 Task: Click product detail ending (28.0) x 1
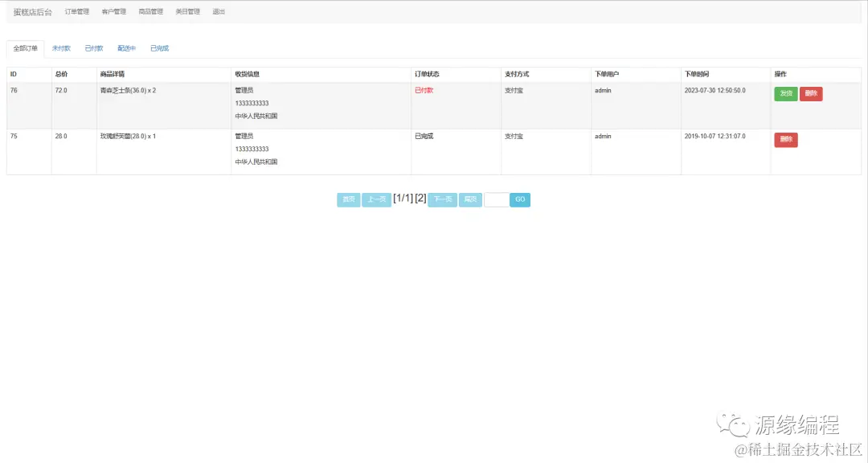click(x=128, y=136)
